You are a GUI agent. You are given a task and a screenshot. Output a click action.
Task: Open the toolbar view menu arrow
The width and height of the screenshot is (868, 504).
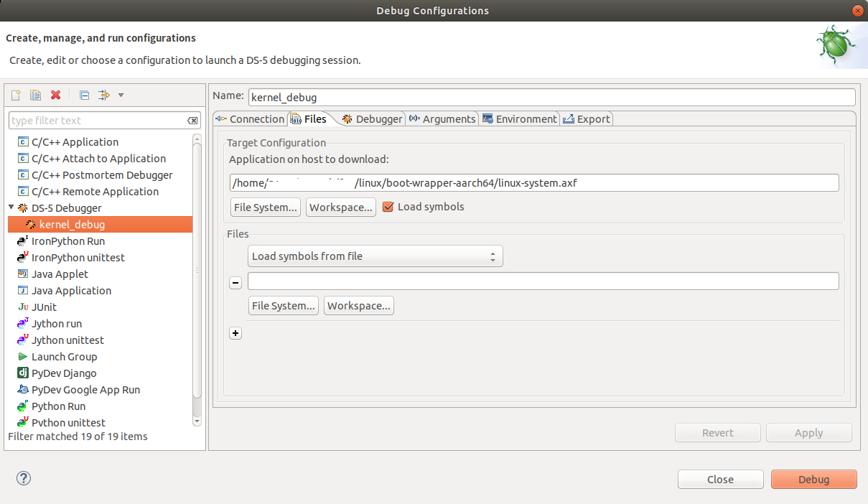(x=120, y=94)
